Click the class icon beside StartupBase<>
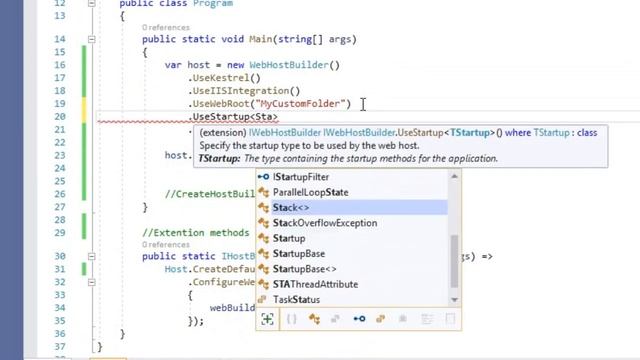Image resolution: width=640 pixels, height=360 pixels. [263, 269]
